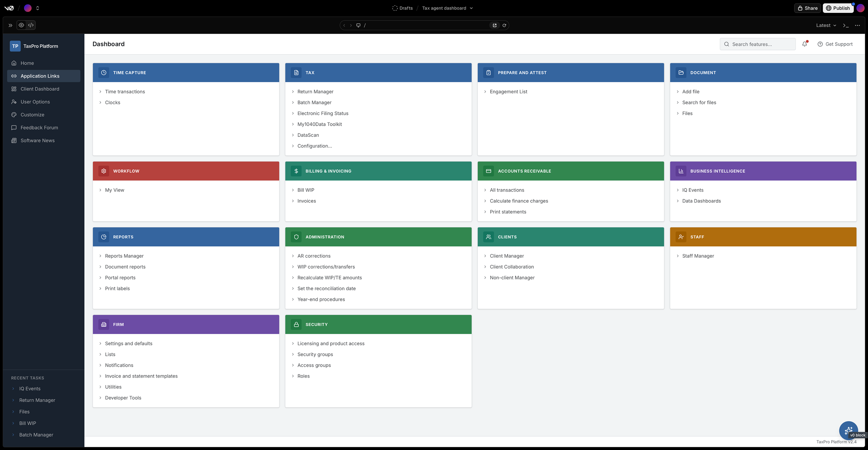The width and height of the screenshot is (868, 450).
Task: Reload the preview with the refresh icon
Action: (x=504, y=25)
